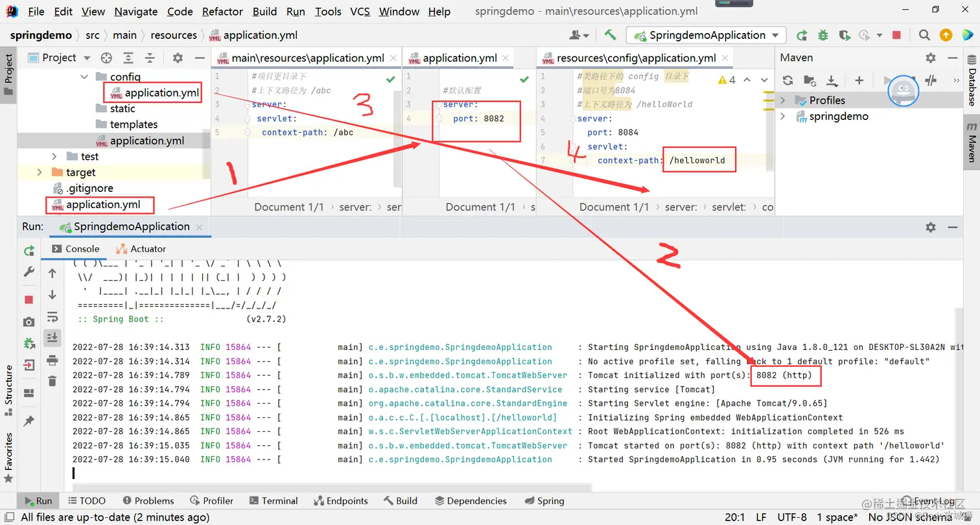980x525 pixels.
Task: Open the Tools menu
Action: pos(328,12)
